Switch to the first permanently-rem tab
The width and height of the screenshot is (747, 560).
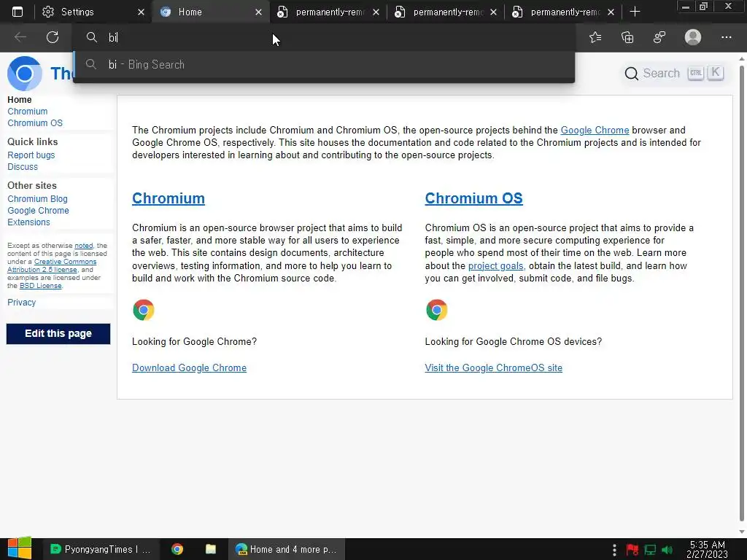coord(329,12)
